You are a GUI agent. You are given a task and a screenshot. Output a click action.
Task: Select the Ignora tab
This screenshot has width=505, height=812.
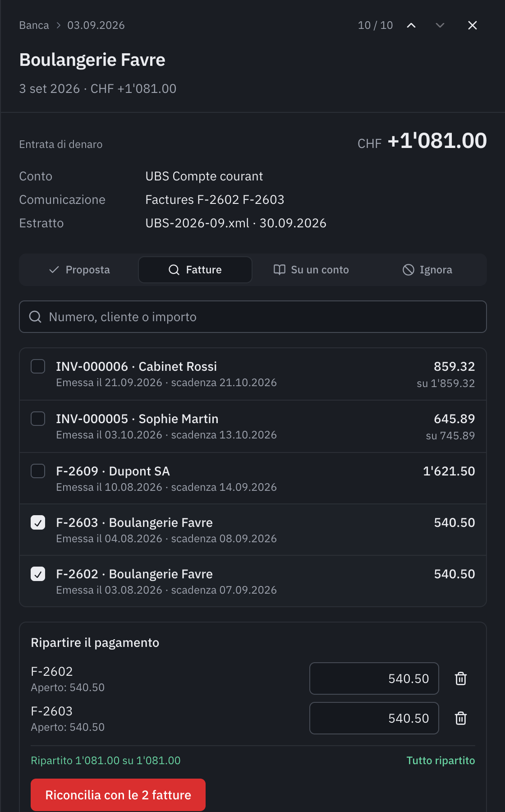click(427, 270)
